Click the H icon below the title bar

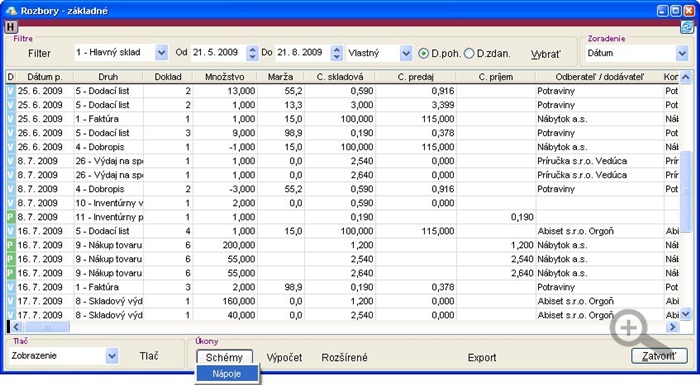point(10,27)
